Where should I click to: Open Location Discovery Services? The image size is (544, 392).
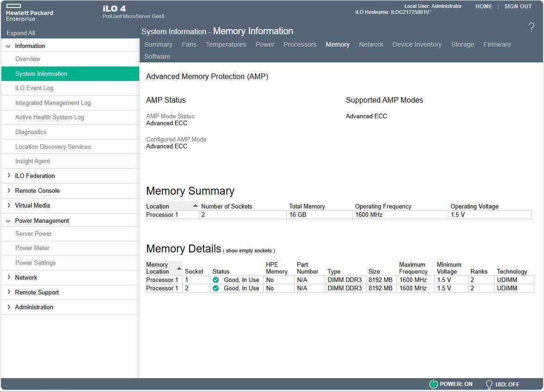click(x=53, y=147)
